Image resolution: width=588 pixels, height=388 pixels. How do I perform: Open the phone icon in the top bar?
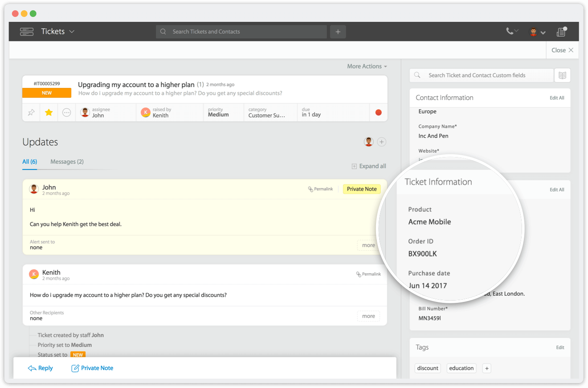pos(510,31)
